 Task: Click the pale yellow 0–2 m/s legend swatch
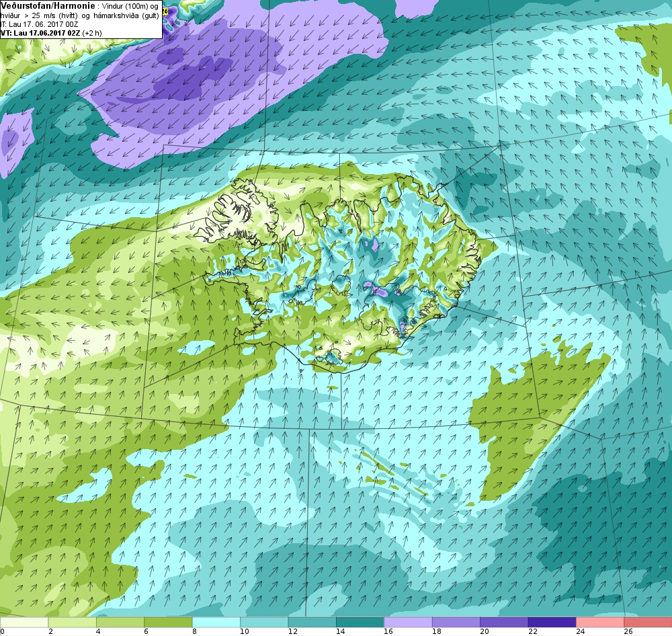[24, 622]
